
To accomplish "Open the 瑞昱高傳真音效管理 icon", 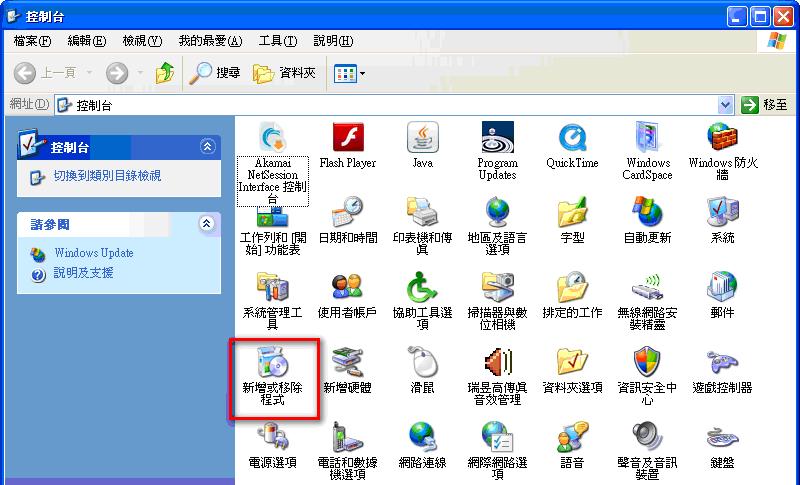I will click(497, 362).
